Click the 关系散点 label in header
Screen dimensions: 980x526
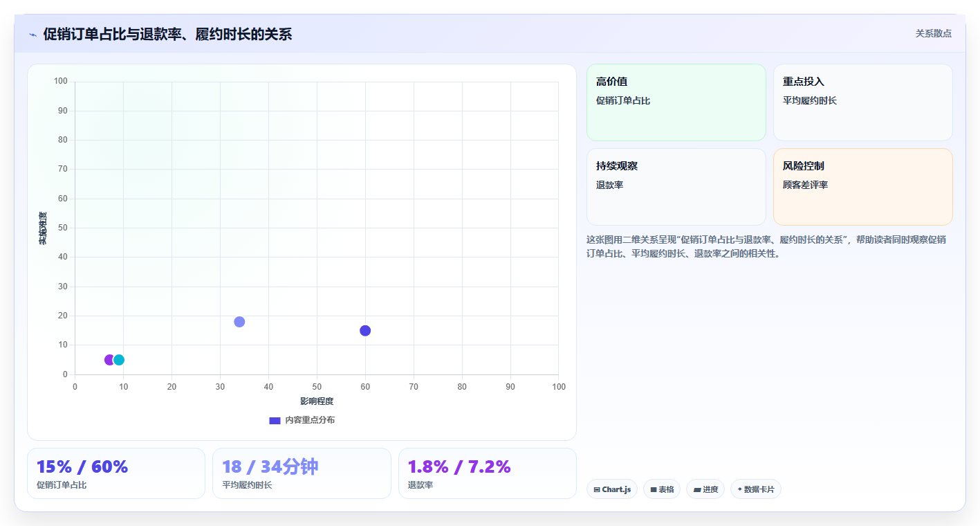934,33
